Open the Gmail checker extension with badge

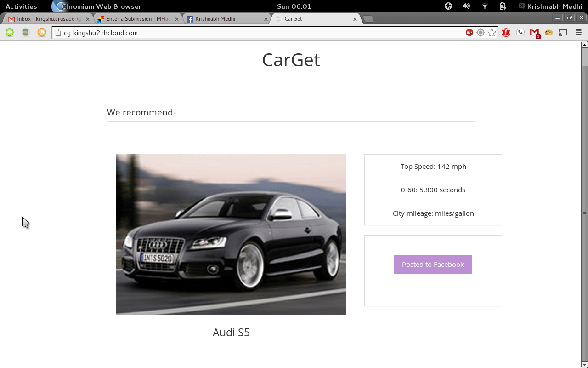[x=534, y=33]
